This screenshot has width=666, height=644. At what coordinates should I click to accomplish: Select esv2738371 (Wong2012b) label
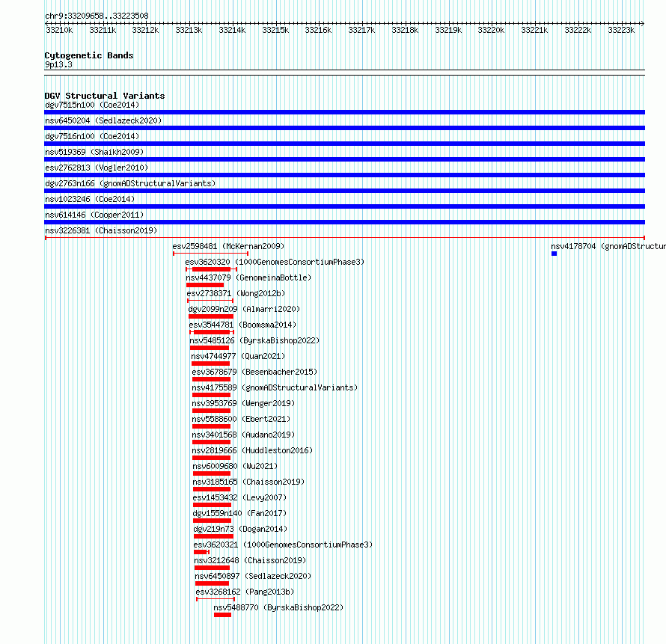pos(236,293)
